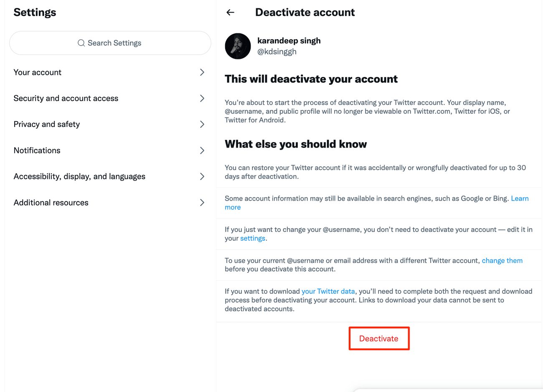The height and width of the screenshot is (392, 543).
Task: Expand the Your account chevron
Action: 202,72
